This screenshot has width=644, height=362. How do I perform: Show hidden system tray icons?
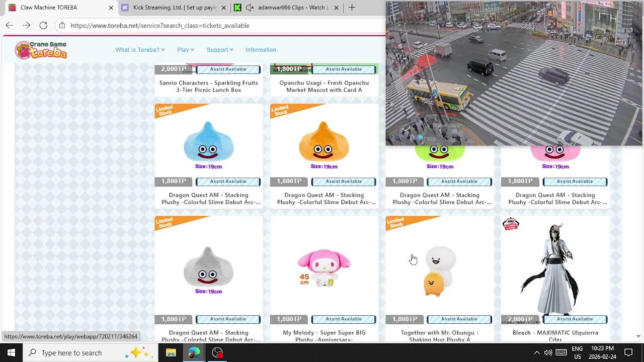536,352
